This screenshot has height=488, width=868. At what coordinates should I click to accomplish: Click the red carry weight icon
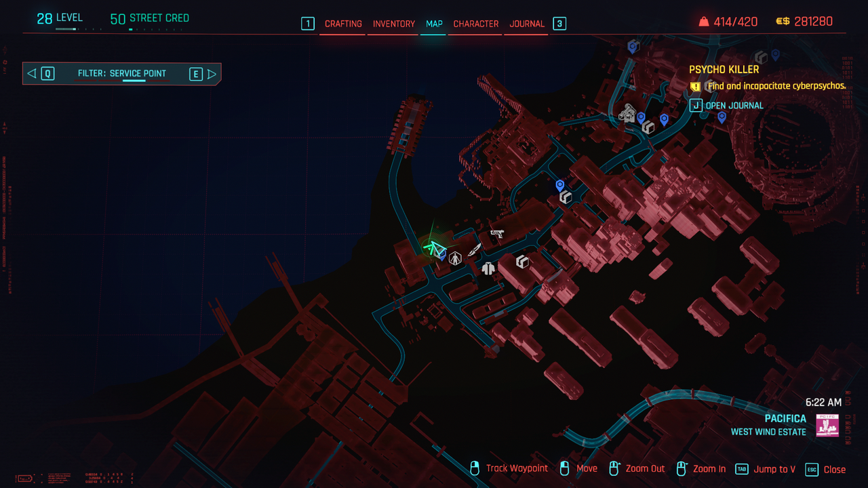click(703, 22)
